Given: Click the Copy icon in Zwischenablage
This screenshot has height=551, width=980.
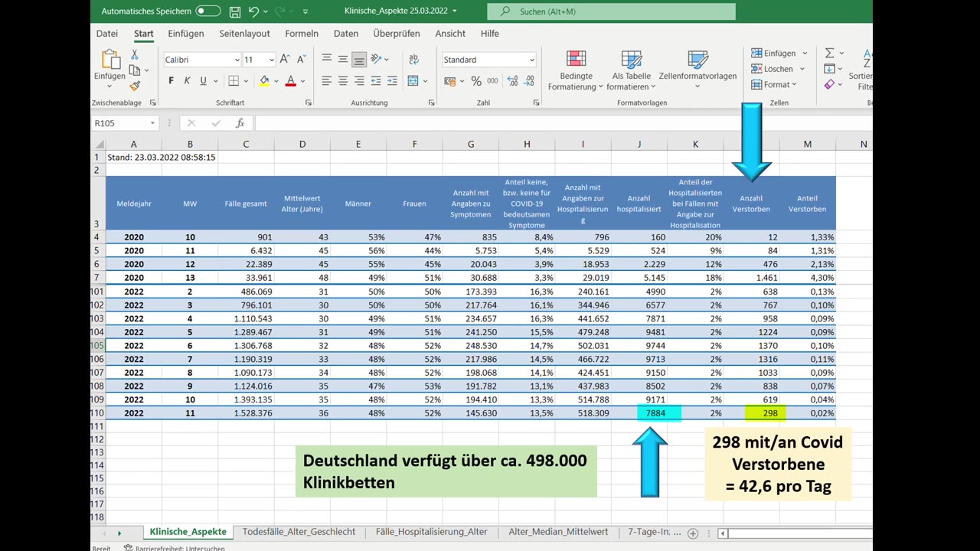Looking at the screenshot, I should click(135, 70).
